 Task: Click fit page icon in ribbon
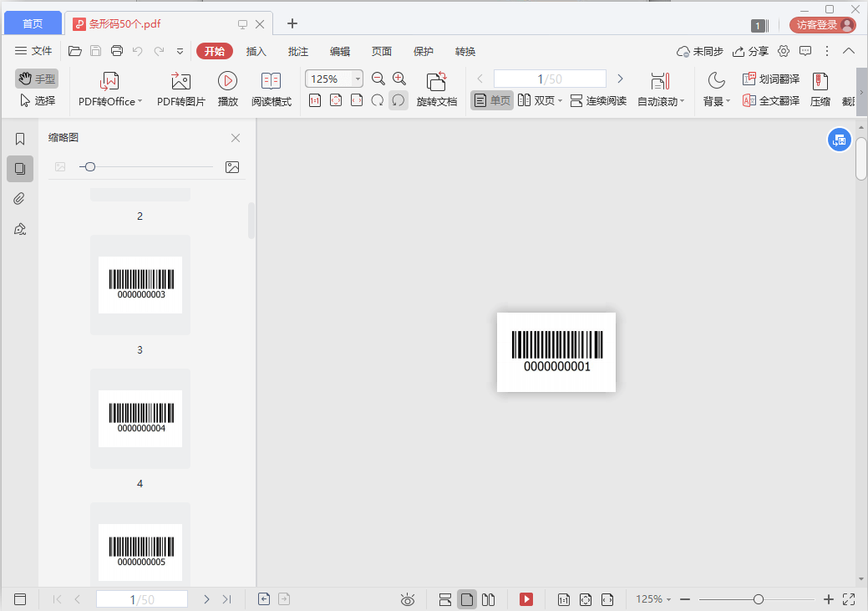[x=336, y=100]
